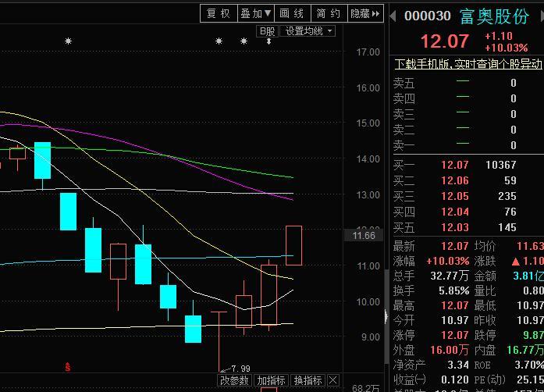Click the down arrow marker below B股
This screenshot has width=544, height=392.
[268, 41]
